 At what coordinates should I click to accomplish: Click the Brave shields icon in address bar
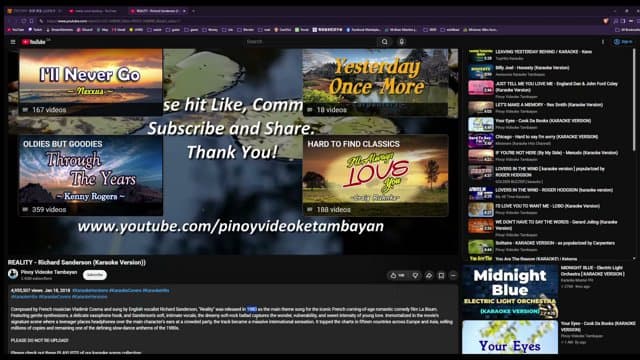tap(606, 21)
